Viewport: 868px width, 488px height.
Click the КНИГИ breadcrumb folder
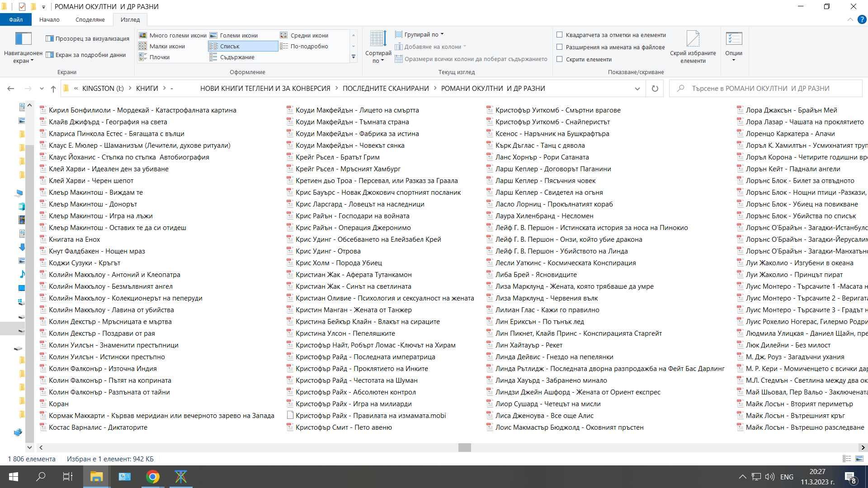[147, 89]
